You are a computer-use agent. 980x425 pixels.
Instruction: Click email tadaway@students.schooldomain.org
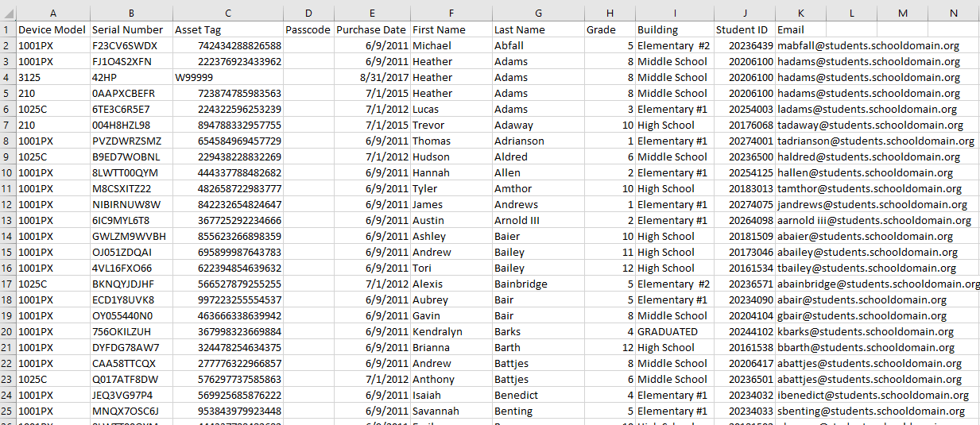click(870, 125)
